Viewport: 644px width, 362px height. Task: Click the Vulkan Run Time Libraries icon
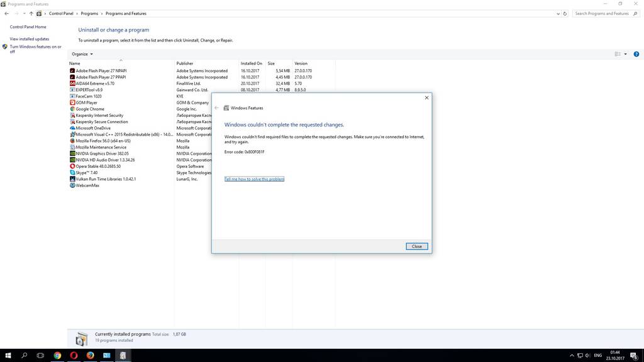click(x=72, y=179)
